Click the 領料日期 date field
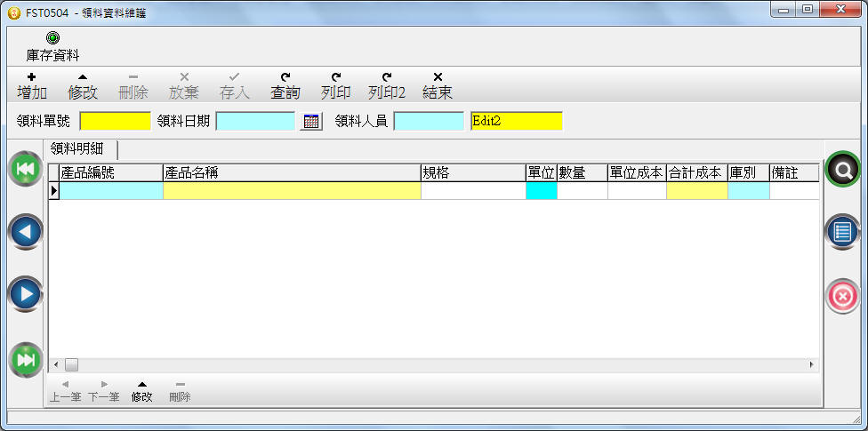 pos(255,121)
